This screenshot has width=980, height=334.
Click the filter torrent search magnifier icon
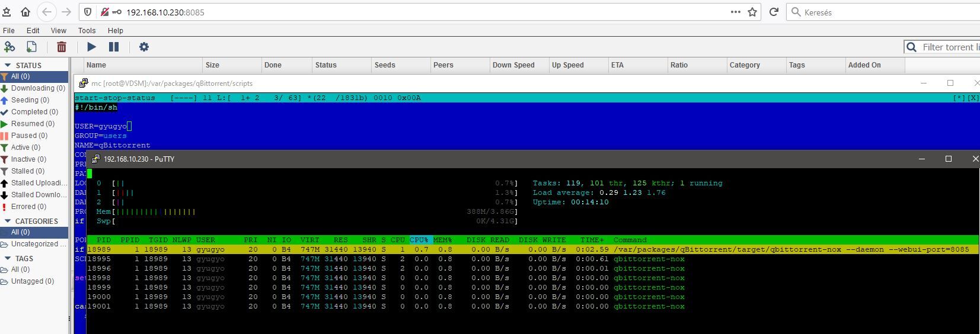912,47
